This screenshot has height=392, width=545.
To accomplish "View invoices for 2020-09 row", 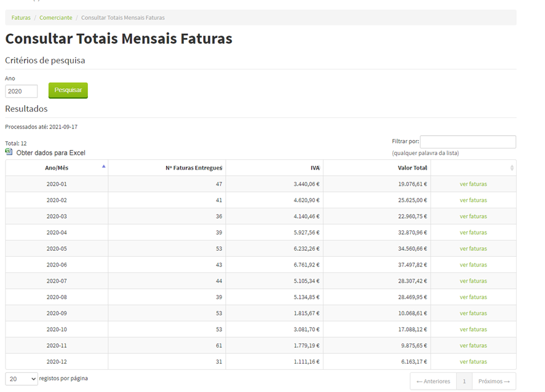I will [x=473, y=313].
